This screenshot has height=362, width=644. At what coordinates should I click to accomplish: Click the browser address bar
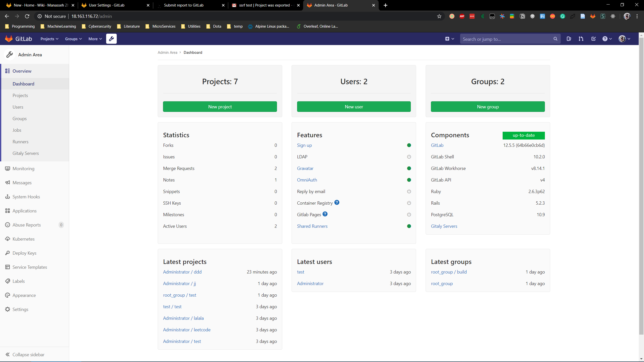239,16
